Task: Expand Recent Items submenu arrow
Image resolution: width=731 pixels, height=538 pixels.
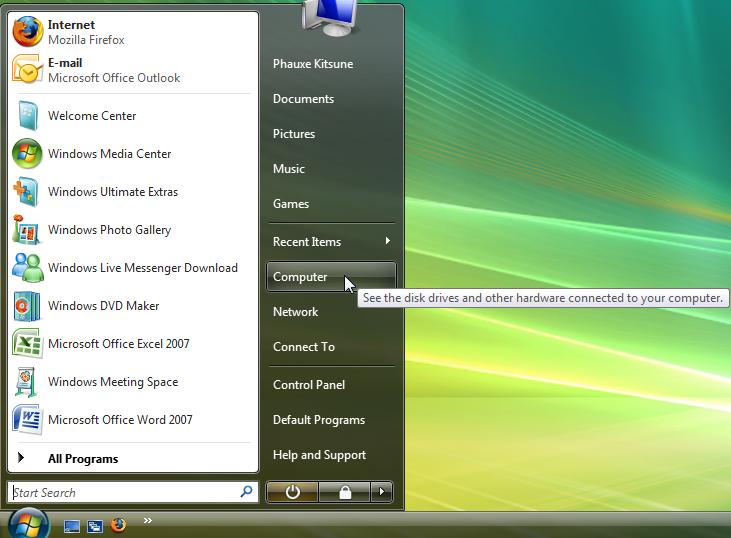Action: click(387, 241)
